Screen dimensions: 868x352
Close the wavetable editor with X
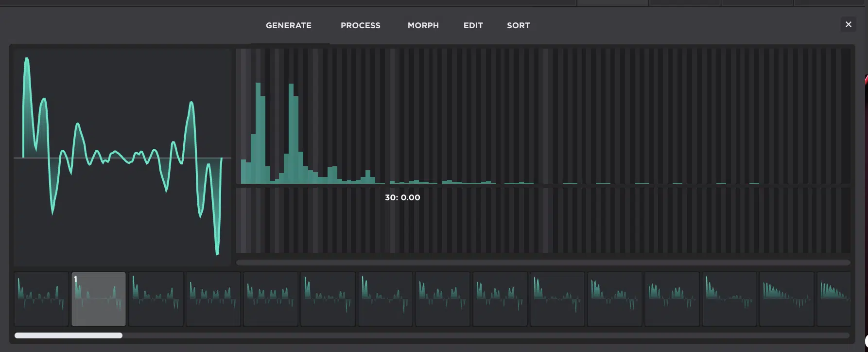pos(848,24)
